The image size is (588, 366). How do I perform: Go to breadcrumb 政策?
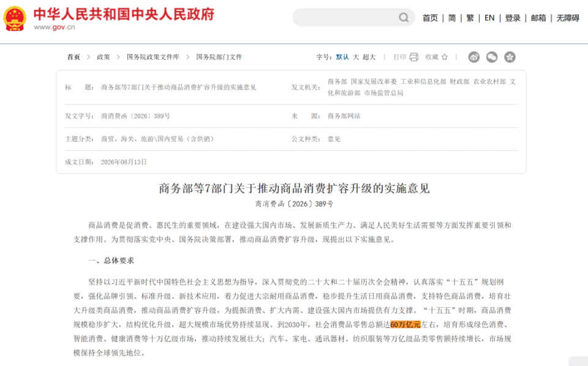(x=103, y=57)
